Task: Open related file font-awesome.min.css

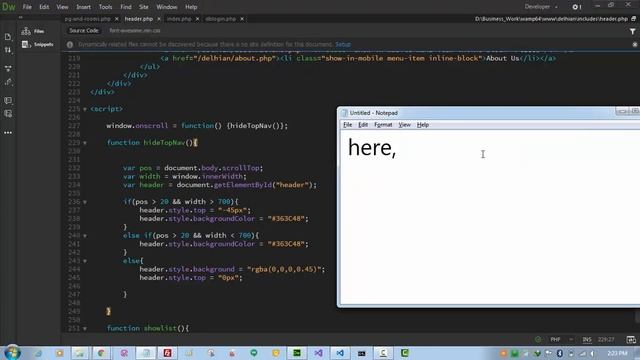Action: click(x=135, y=31)
